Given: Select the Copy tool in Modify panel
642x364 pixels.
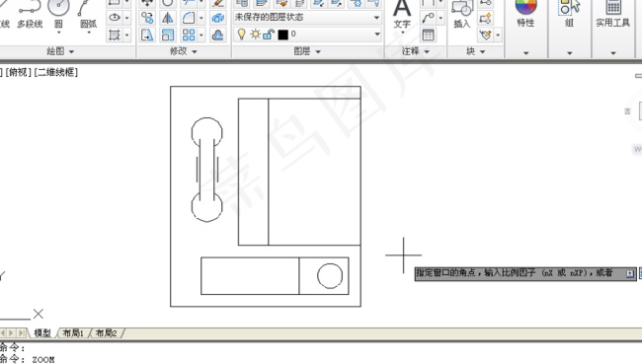Looking at the screenshot, I should coord(147,18).
